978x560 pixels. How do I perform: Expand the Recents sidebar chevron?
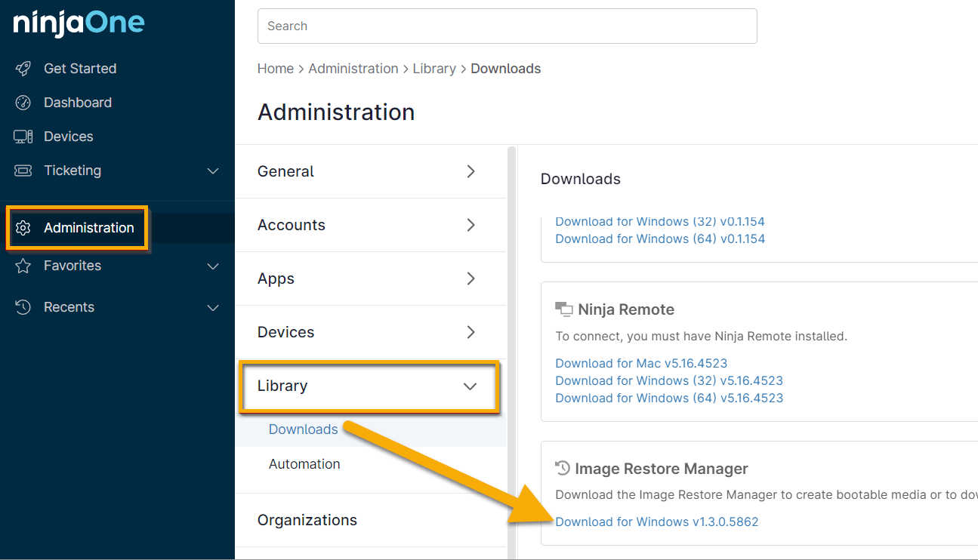[213, 308]
